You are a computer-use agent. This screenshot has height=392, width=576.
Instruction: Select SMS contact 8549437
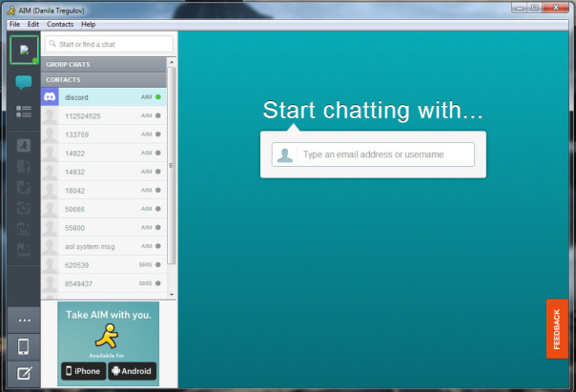(104, 283)
